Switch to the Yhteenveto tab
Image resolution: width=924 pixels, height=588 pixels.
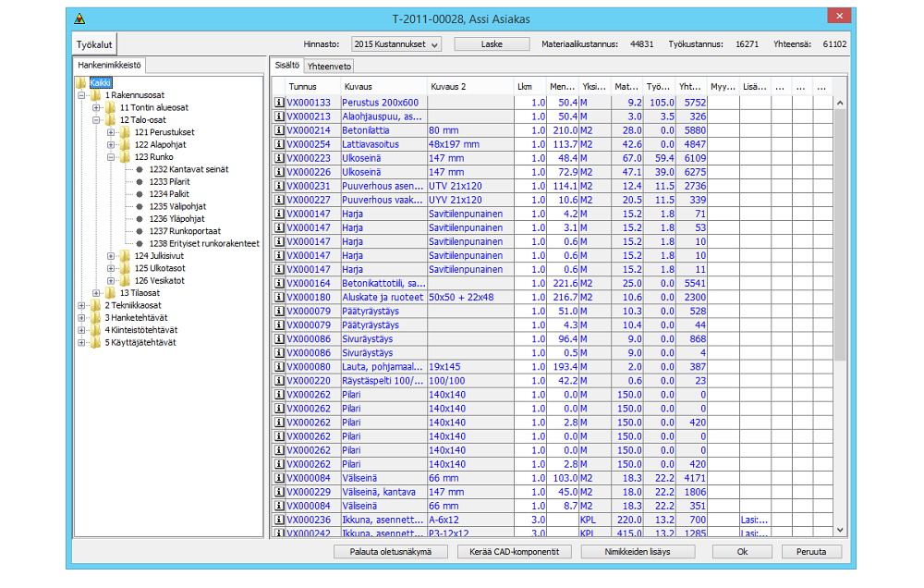point(330,67)
